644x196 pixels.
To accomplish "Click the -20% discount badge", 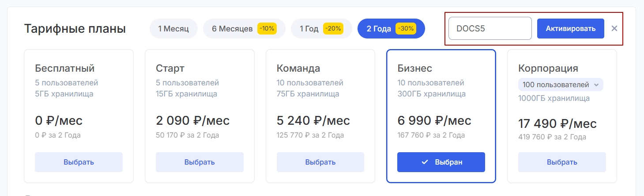I will tap(333, 29).
